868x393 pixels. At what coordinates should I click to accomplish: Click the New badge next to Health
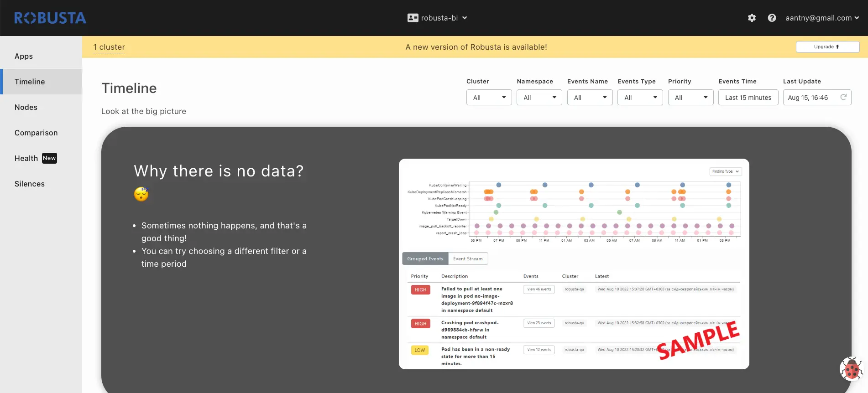(x=49, y=158)
